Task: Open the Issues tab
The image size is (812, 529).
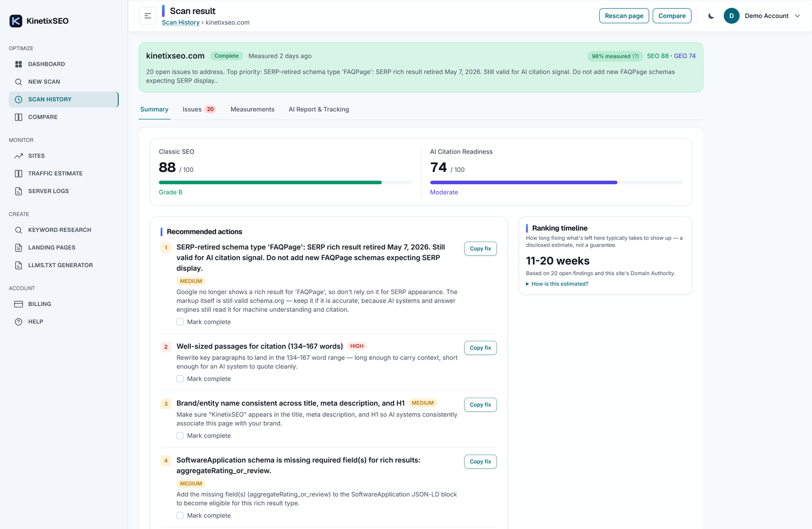Action: pyautogui.click(x=199, y=110)
